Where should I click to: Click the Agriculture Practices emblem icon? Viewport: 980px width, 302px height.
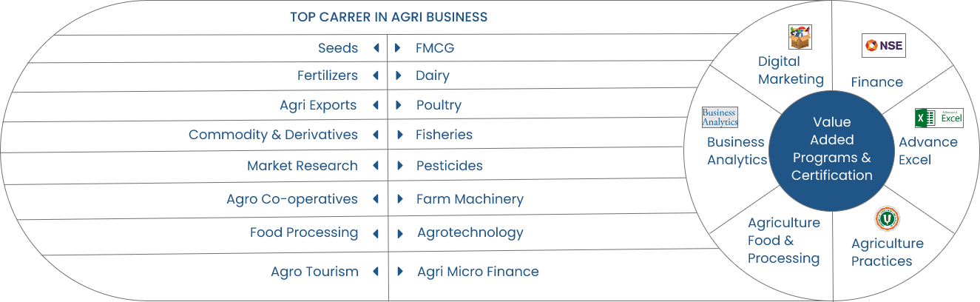[887, 219]
